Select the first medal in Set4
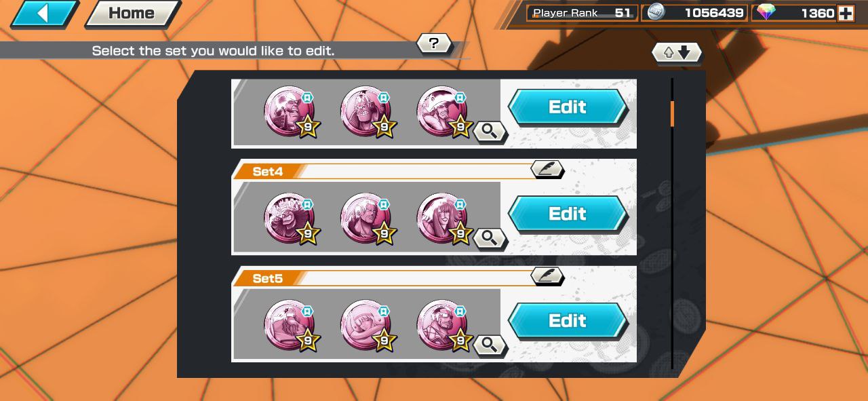This screenshot has height=401, width=868. tap(292, 218)
